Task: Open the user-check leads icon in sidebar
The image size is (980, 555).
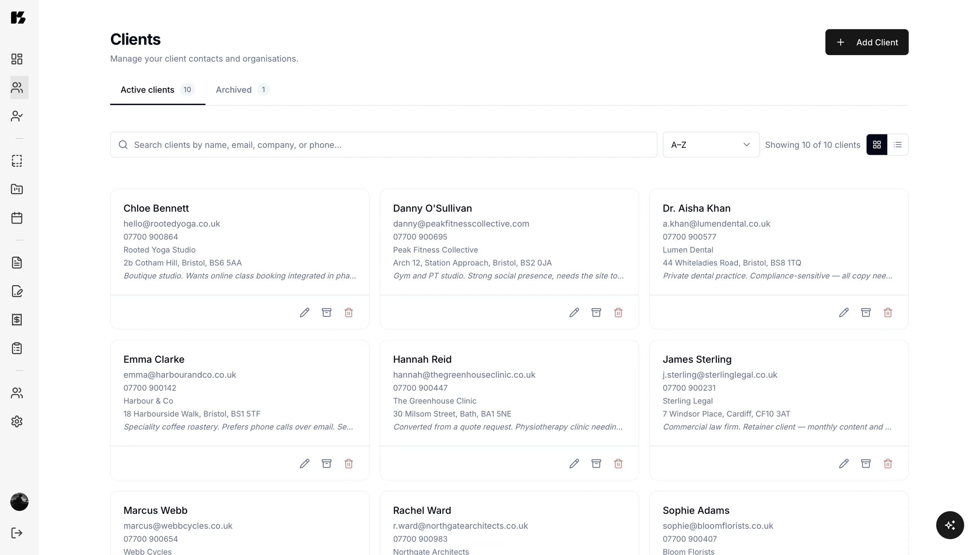Action: pos(17,116)
